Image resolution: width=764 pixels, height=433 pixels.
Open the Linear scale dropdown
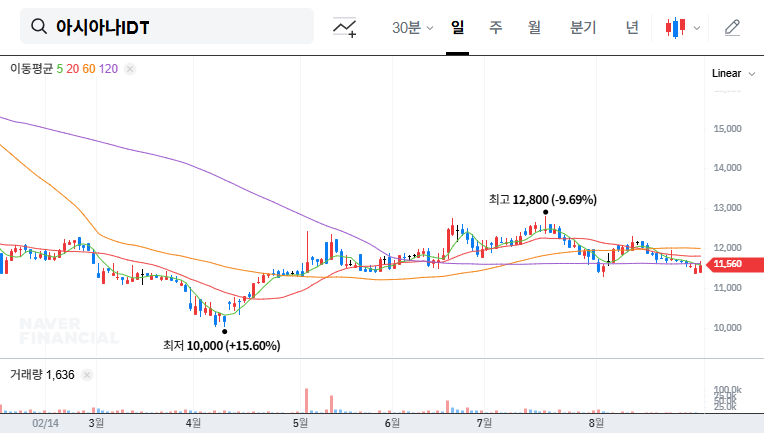pyautogui.click(x=733, y=74)
